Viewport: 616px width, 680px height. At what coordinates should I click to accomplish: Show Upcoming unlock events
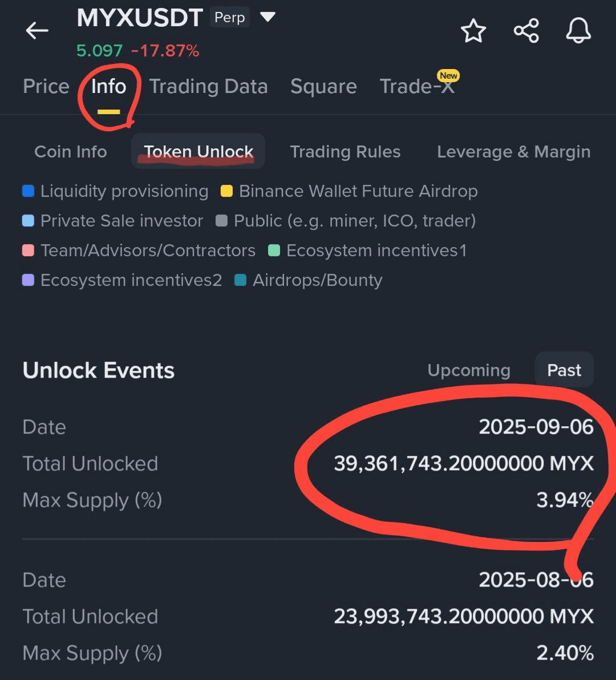pos(469,370)
